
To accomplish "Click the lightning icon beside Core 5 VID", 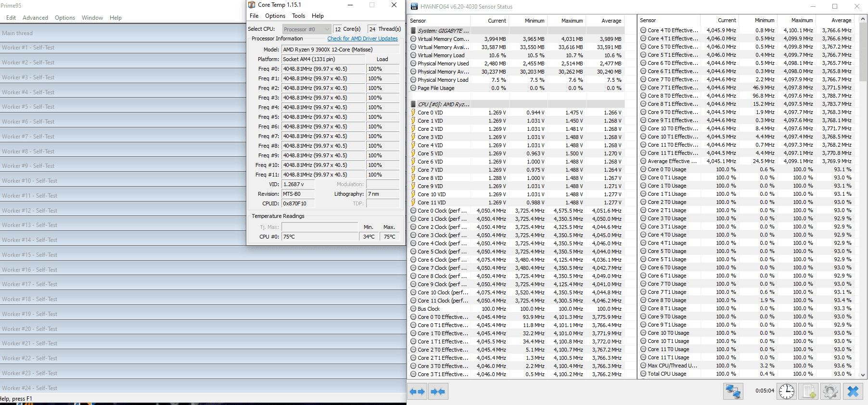I will coord(413,153).
